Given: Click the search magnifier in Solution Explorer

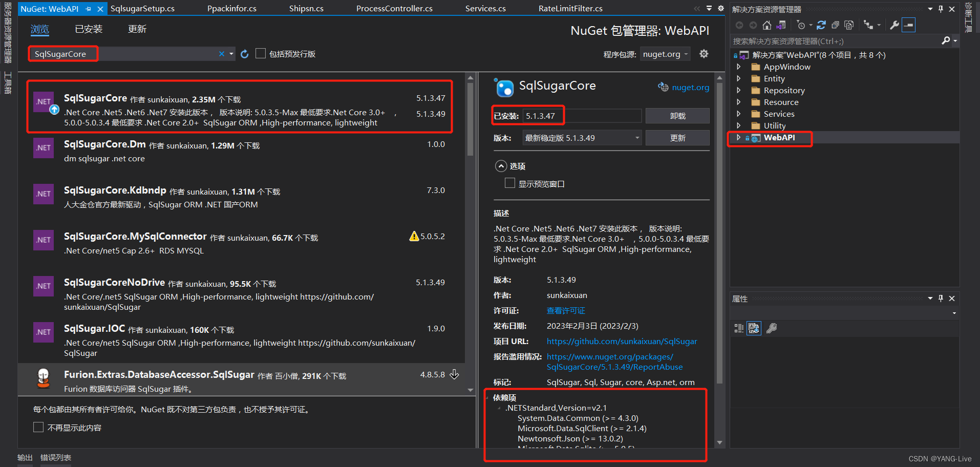Looking at the screenshot, I should point(946,41).
